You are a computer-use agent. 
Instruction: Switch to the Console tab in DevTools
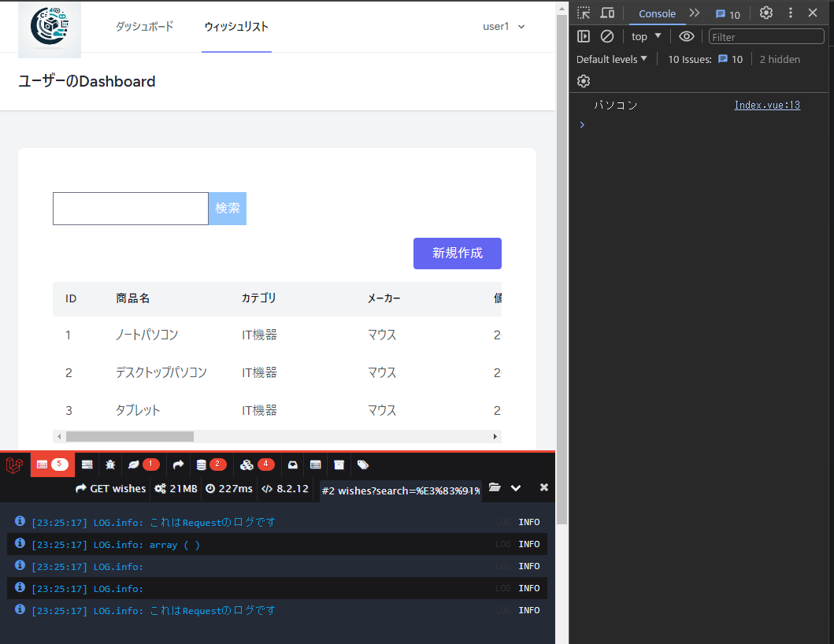[657, 14]
